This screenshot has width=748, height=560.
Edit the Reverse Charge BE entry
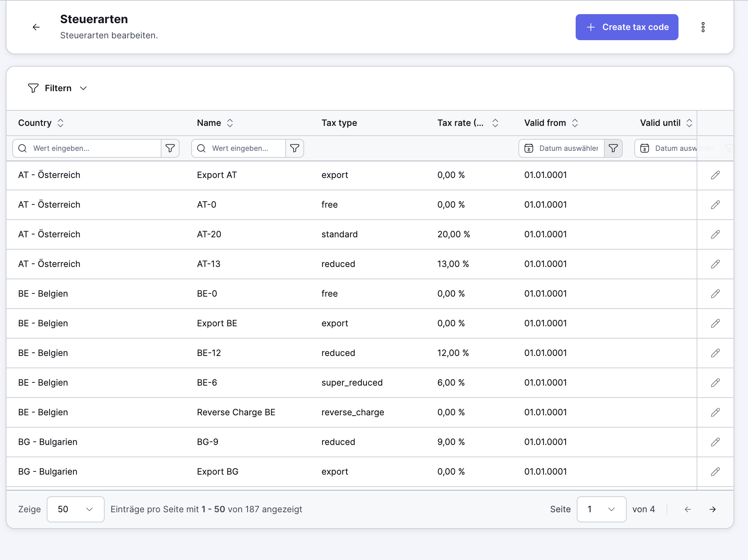pos(715,412)
